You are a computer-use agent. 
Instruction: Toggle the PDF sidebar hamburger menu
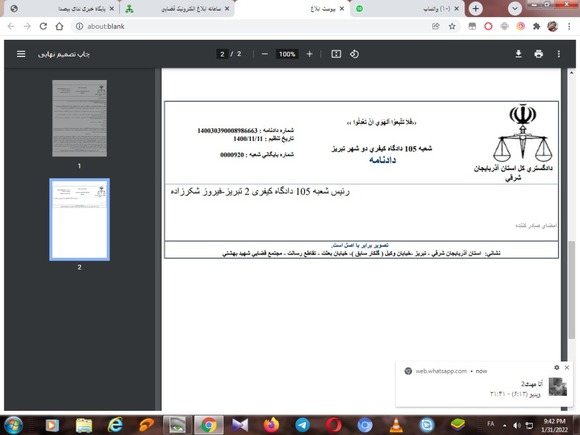21,54
